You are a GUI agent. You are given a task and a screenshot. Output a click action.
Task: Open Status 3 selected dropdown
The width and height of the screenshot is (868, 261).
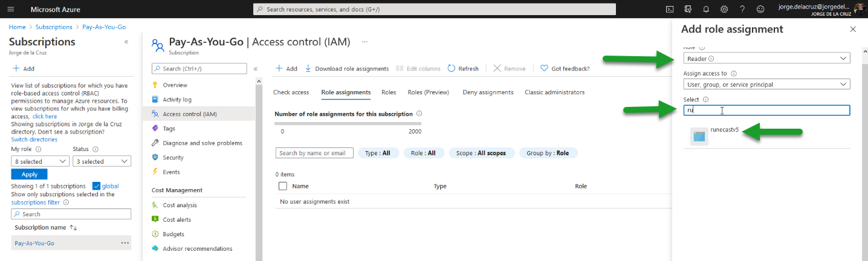coord(102,161)
